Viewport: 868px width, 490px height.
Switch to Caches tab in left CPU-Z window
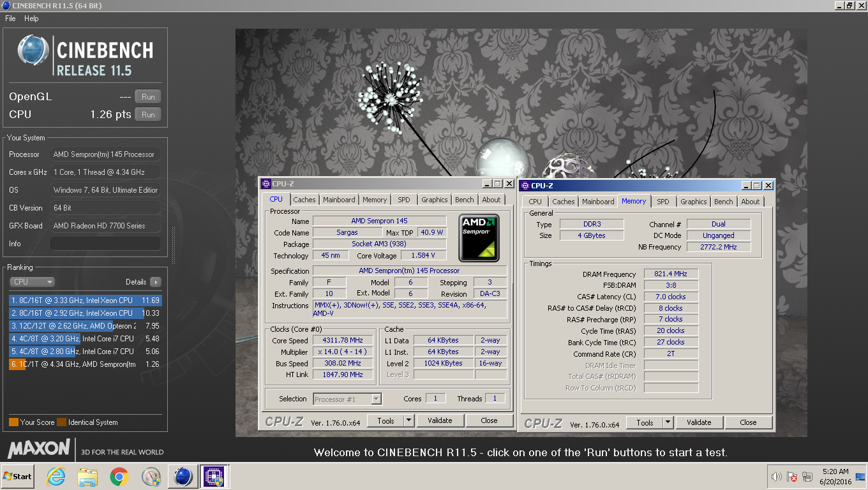coord(304,200)
